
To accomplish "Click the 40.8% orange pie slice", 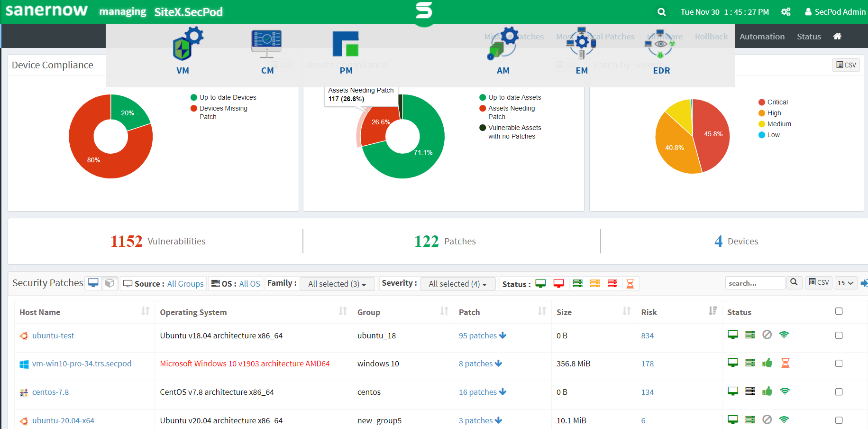I will pos(674,148).
